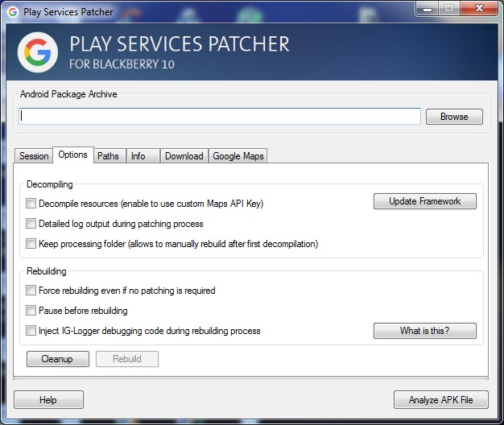Image resolution: width=504 pixels, height=425 pixels.
Task: Close the Play Services Patcher window
Action: [x=479, y=9]
